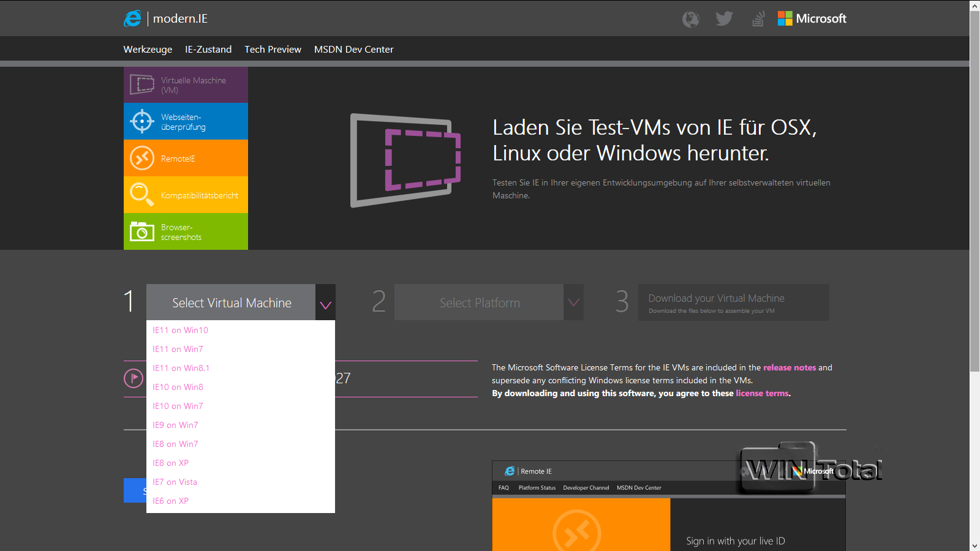Screen dimensions: 980x551
Task: Open the Stack Overflow icon in header
Action: point(758,19)
